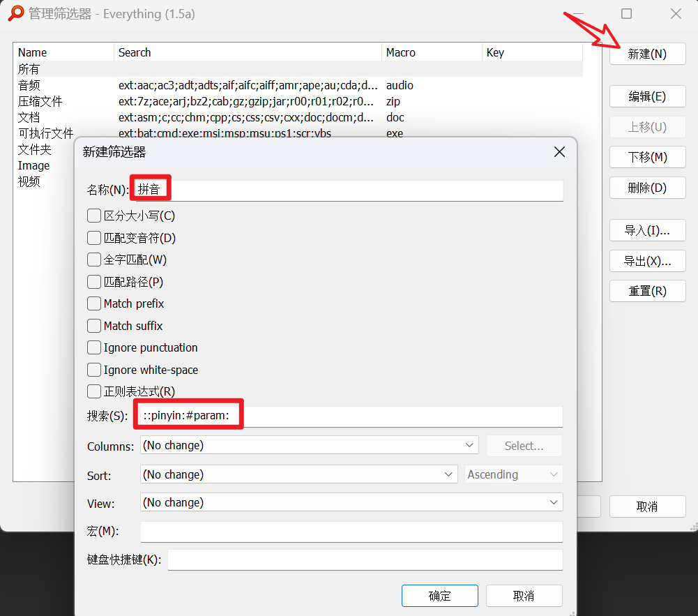Image resolution: width=698 pixels, height=616 pixels.
Task: Click the Name column header
Action: pos(64,52)
